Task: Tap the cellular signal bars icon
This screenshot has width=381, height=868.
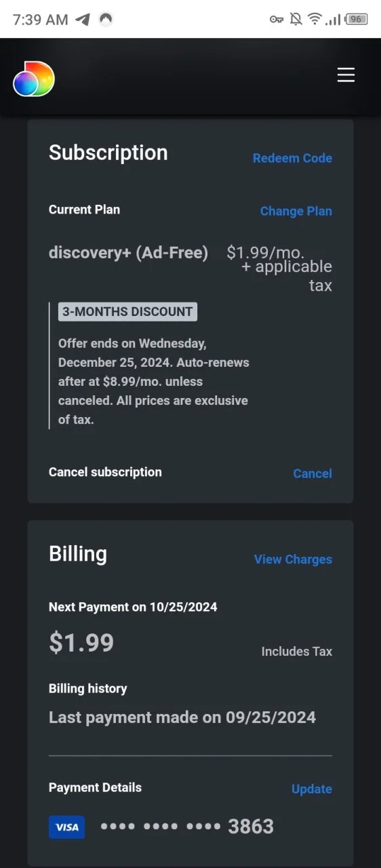Action: [333, 20]
